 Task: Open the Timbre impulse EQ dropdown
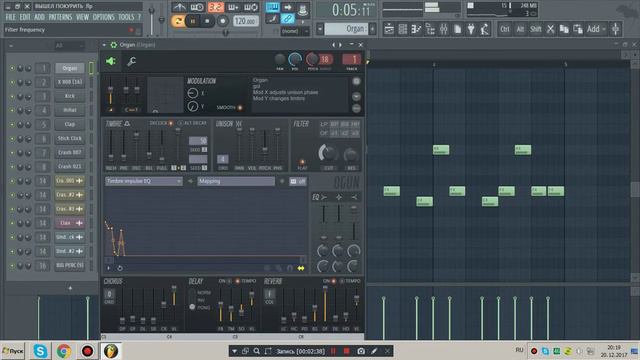coord(144,181)
